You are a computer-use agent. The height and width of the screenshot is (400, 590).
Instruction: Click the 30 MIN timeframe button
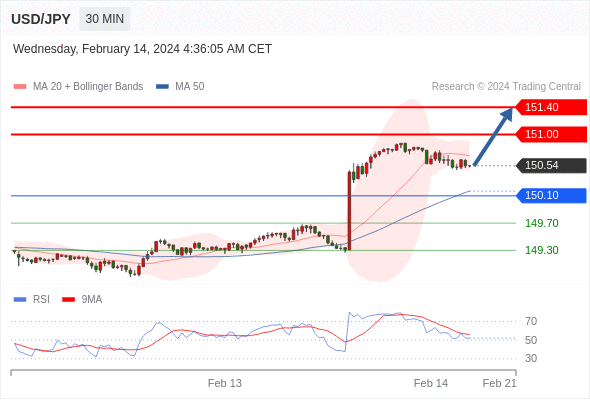pos(105,19)
